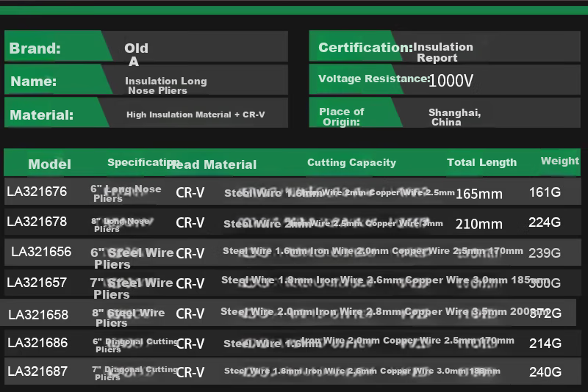
Task: Click the Total Length column header
Action: [x=481, y=162]
